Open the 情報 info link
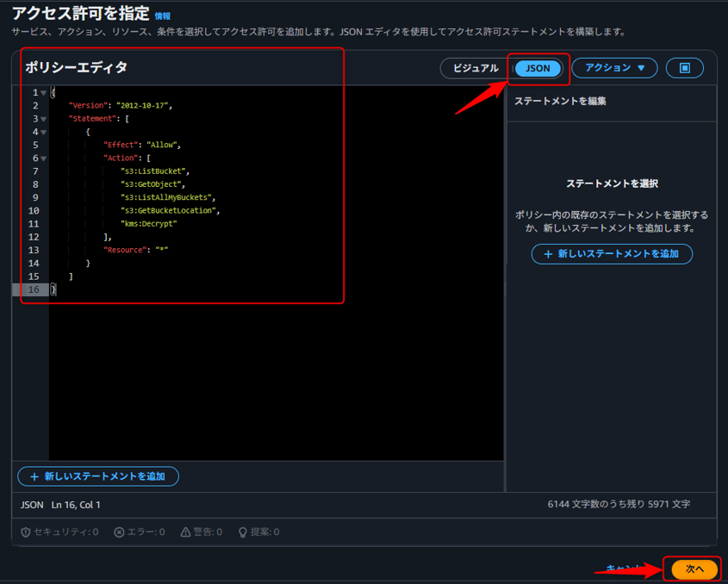This screenshot has width=728, height=584. pos(163,16)
